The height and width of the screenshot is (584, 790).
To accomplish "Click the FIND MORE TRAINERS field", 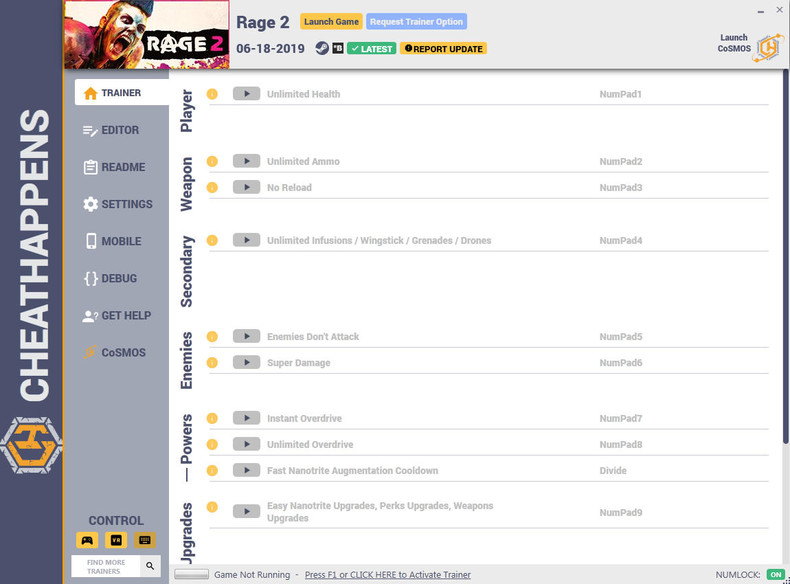I will [x=106, y=566].
